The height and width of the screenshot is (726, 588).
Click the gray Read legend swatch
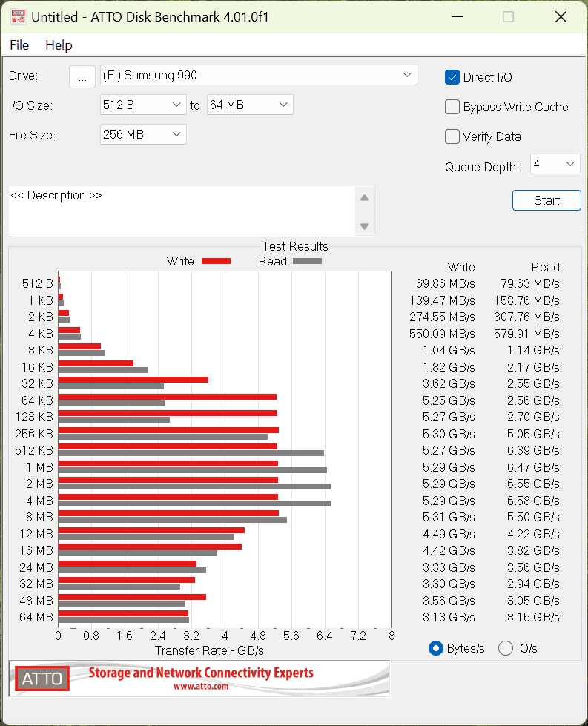tap(308, 261)
